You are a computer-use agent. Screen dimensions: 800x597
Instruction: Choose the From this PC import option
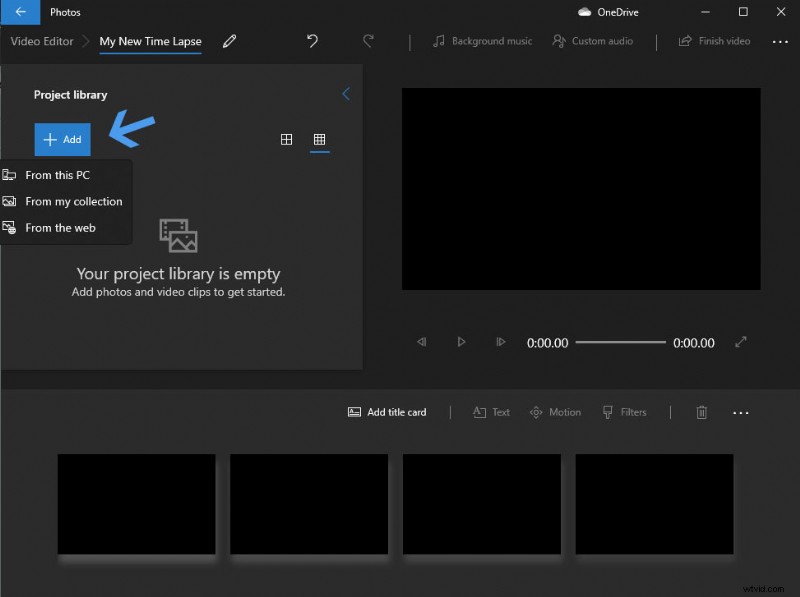(x=57, y=175)
